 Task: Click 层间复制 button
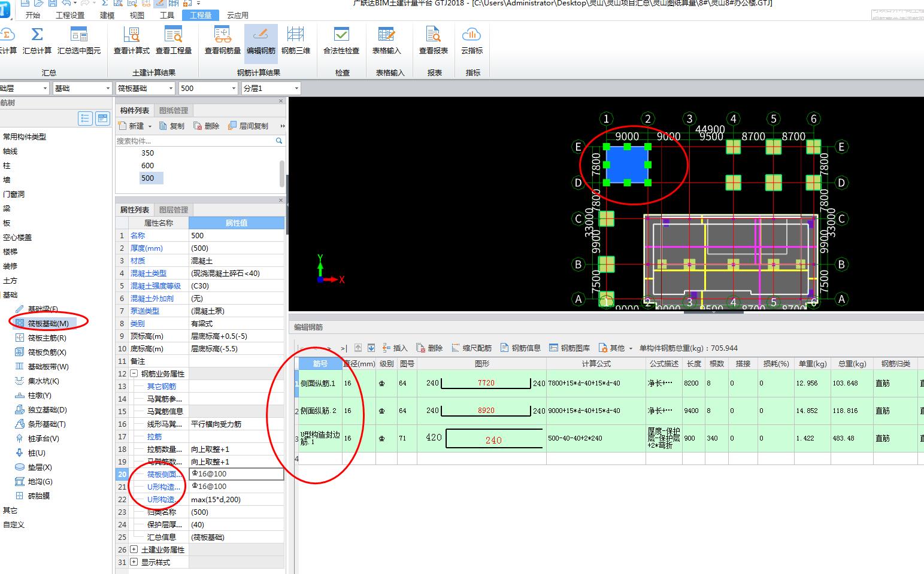tap(249, 126)
